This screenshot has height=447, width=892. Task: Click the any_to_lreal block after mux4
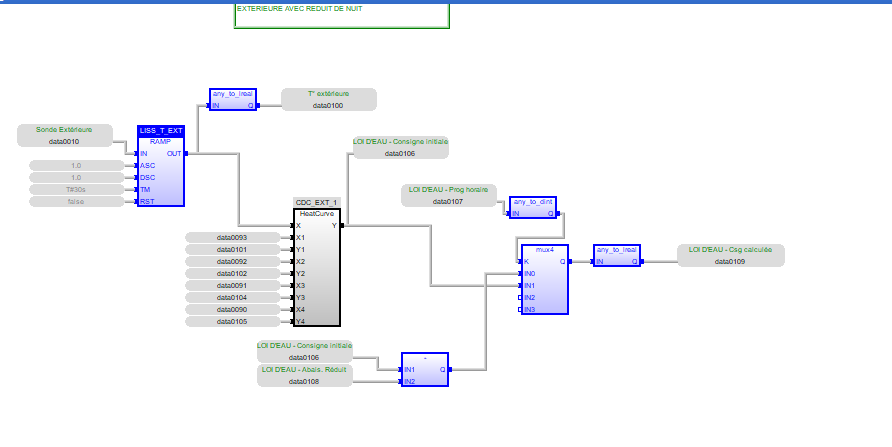pyautogui.click(x=616, y=256)
